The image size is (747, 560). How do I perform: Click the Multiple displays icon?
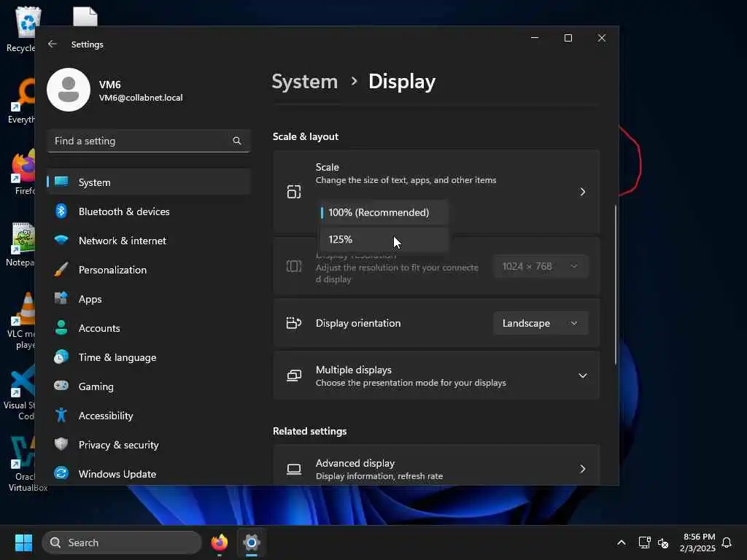[294, 376]
